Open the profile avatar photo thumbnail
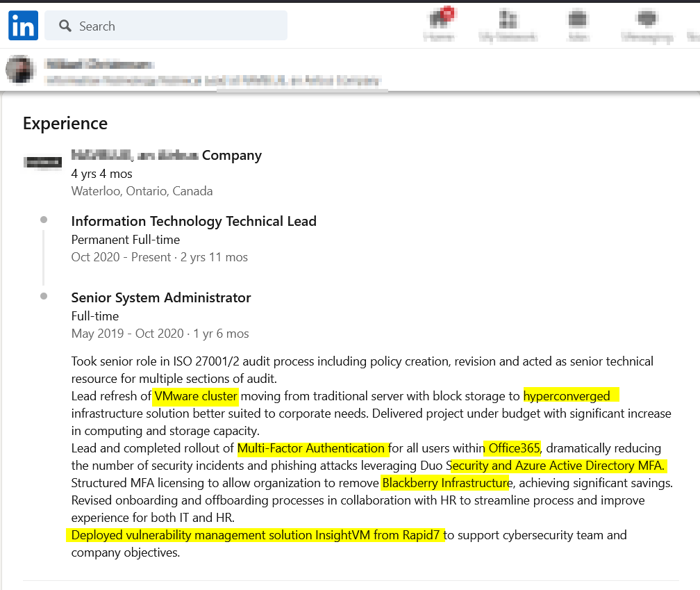 tap(20, 69)
